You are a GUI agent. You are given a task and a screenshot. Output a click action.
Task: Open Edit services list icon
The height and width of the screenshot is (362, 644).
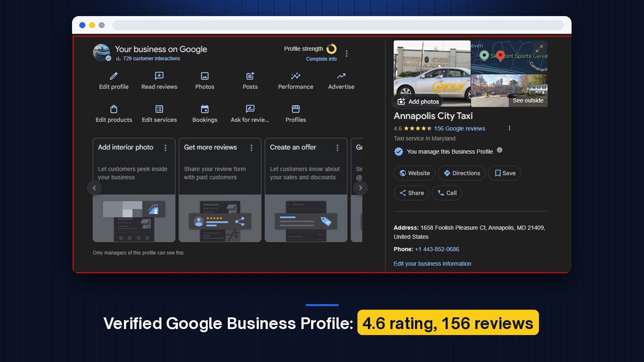(159, 109)
